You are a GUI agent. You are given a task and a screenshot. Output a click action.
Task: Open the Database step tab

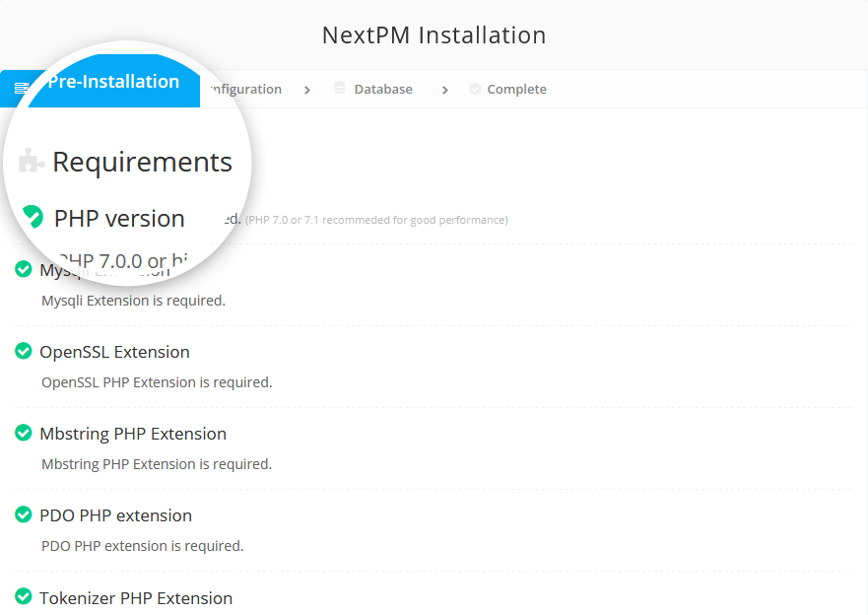[383, 89]
